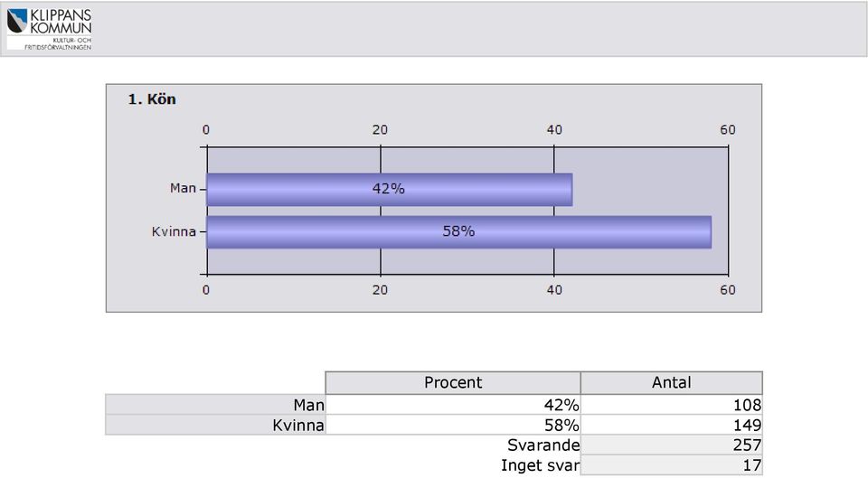868x478 pixels.
Task: Click the Kvinna axis label on chart
Action: pyautogui.click(x=174, y=232)
